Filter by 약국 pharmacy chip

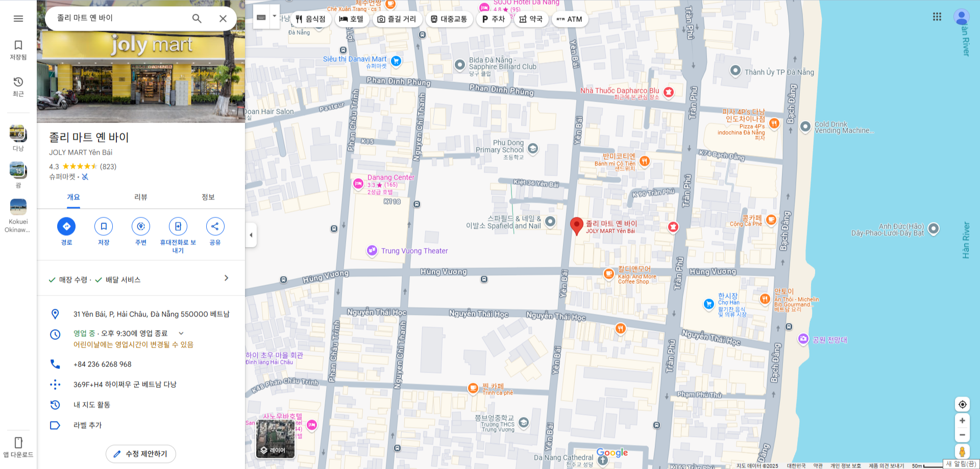pyautogui.click(x=531, y=19)
